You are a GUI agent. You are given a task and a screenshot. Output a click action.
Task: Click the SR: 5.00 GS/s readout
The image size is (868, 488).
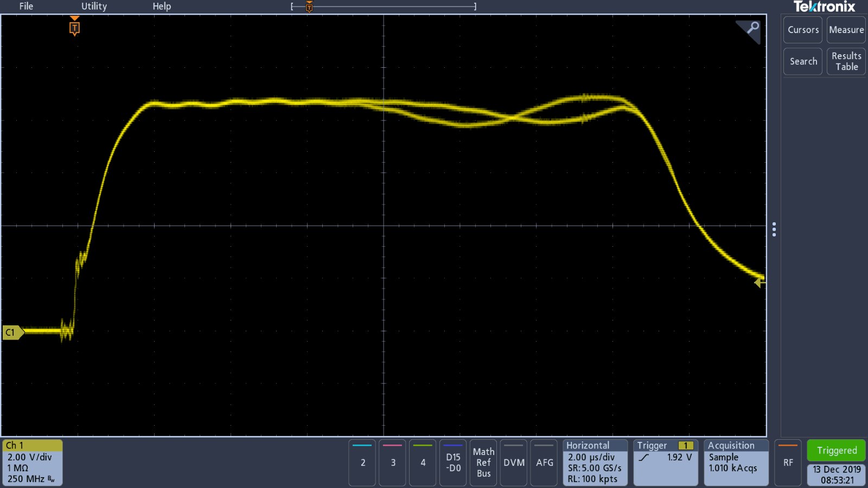[595, 468]
